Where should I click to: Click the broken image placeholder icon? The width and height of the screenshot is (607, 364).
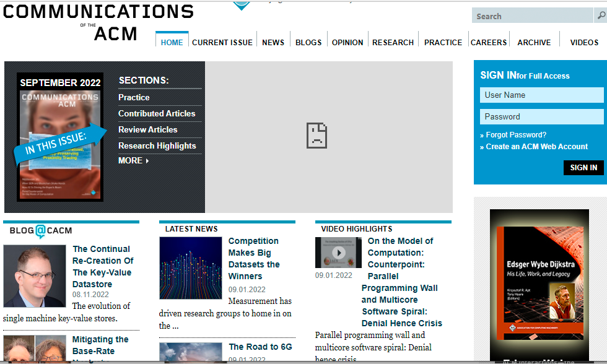click(x=317, y=136)
